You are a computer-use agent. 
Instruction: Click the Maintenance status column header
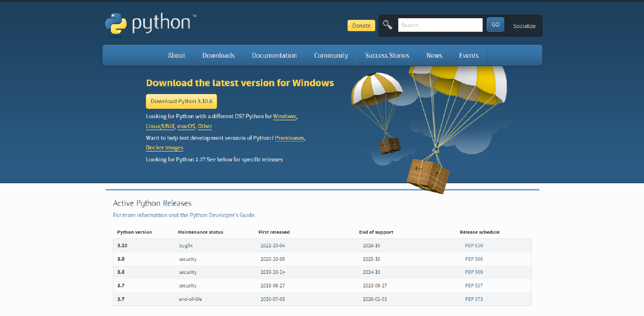coord(200,232)
